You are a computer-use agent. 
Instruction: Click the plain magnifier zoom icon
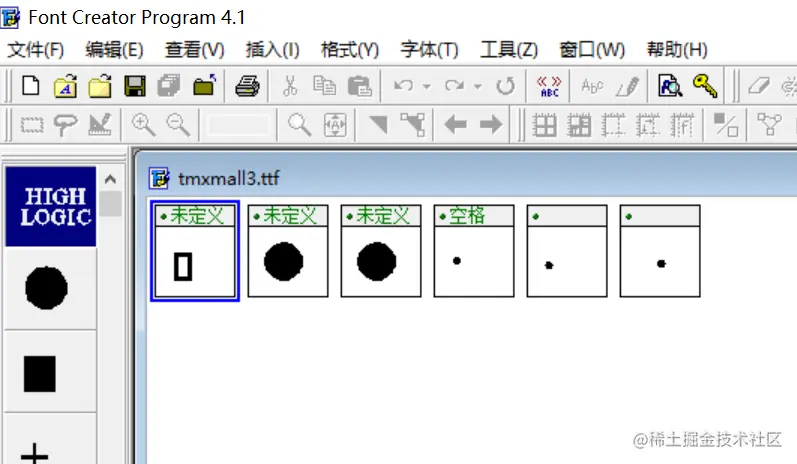click(x=299, y=125)
